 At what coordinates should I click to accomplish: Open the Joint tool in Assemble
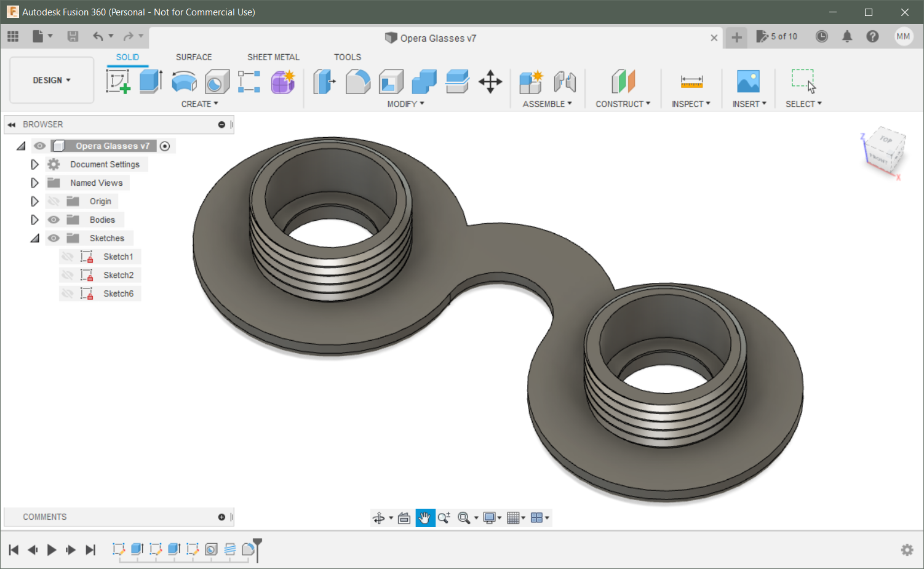(564, 81)
